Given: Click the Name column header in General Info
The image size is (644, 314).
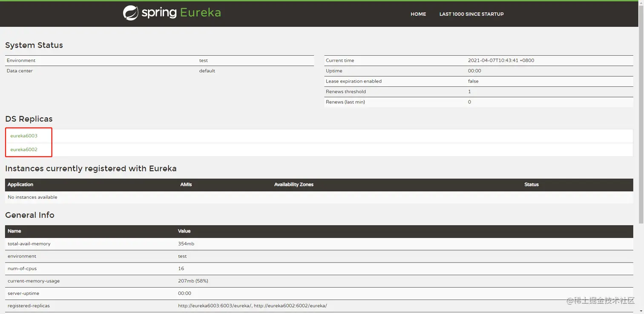Looking at the screenshot, I should (14, 231).
